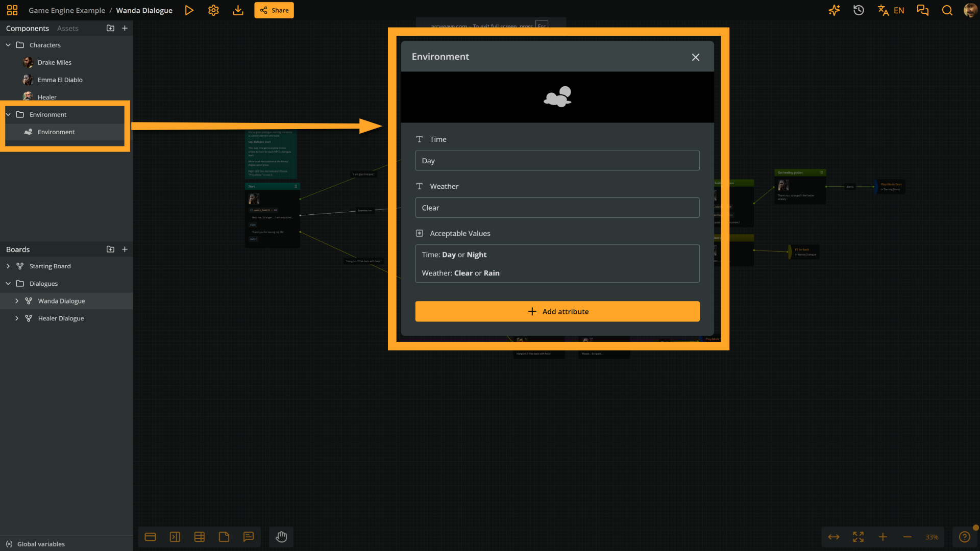Zoom in with the plus icon

(x=883, y=537)
